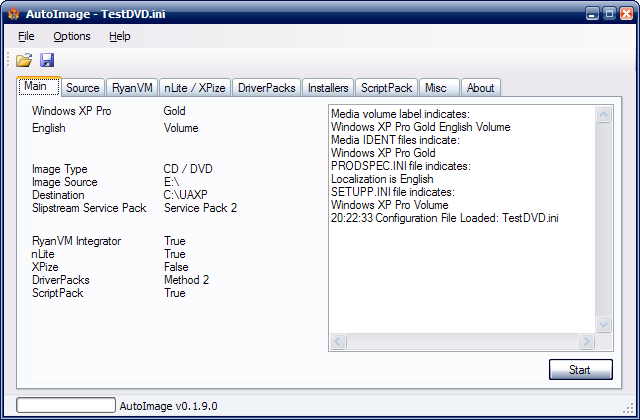Click the AutoImage flame icon in the title bar
The image size is (640, 420).
[13, 13]
